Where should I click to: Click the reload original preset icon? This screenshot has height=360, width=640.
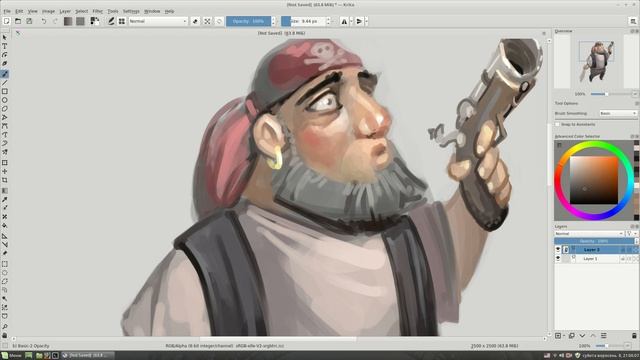tap(219, 21)
